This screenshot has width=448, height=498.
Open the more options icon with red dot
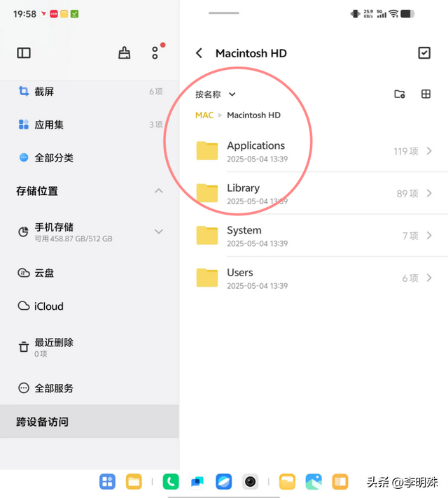[x=155, y=52]
